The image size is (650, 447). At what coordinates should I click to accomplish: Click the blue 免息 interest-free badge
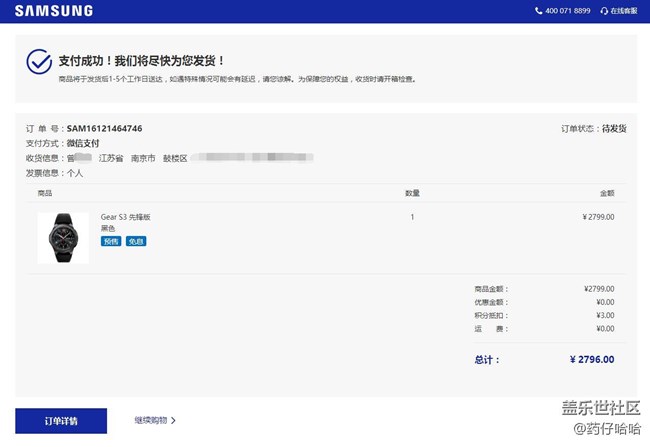coord(136,241)
